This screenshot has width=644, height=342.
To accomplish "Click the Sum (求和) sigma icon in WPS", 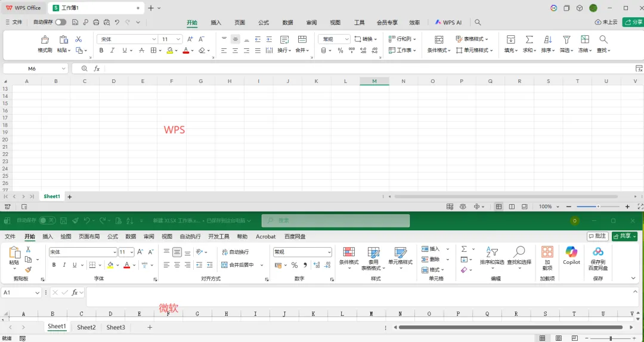I will pyautogui.click(x=530, y=39).
